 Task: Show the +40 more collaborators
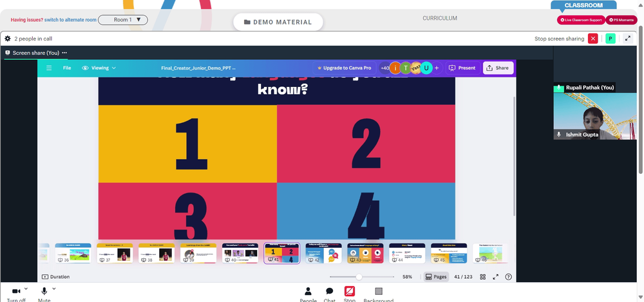(385, 68)
